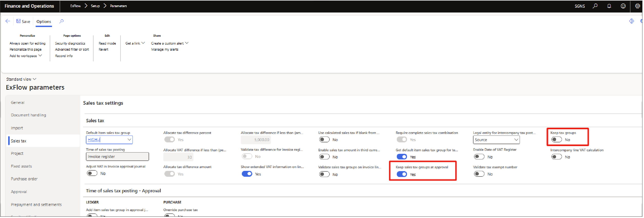The height and width of the screenshot is (218, 644).
Task: Collapse Time of sales tax posting - Approval
Action: click(x=124, y=191)
